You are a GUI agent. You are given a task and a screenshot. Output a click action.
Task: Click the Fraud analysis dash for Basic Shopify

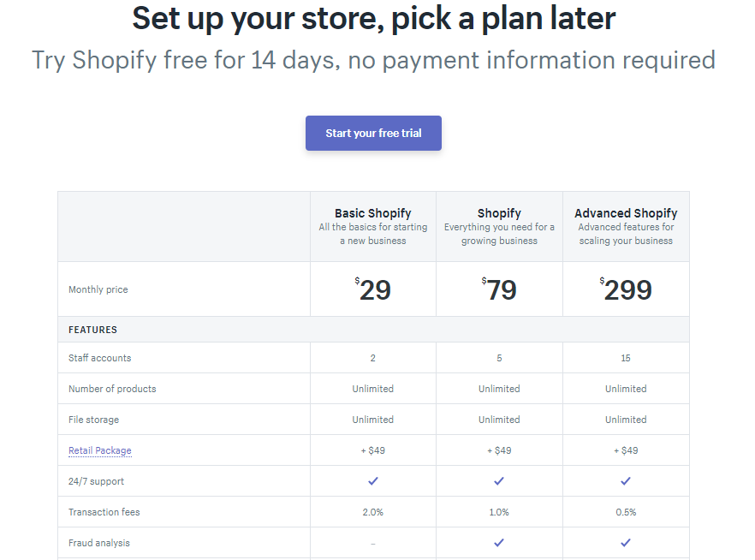[373, 544]
